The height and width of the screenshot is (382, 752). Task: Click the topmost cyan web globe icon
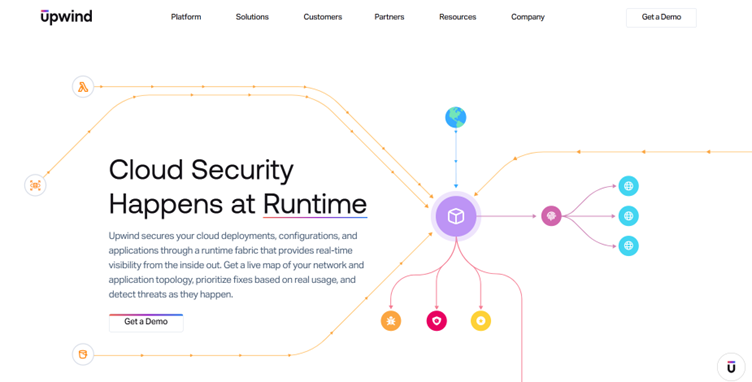(x=628, y=186)
